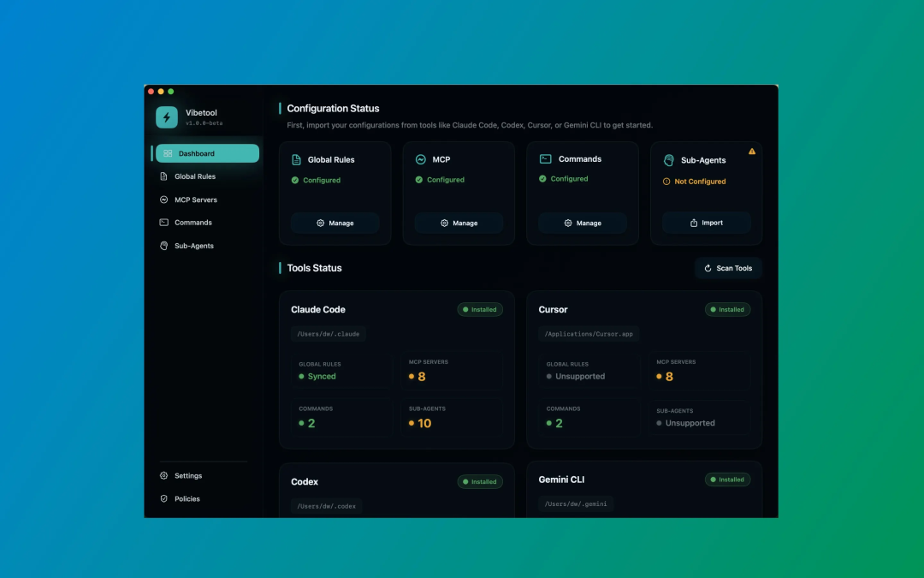Click Installed badge on Claude Code
This screenshot has width=924, height=578.
(480, 310)
